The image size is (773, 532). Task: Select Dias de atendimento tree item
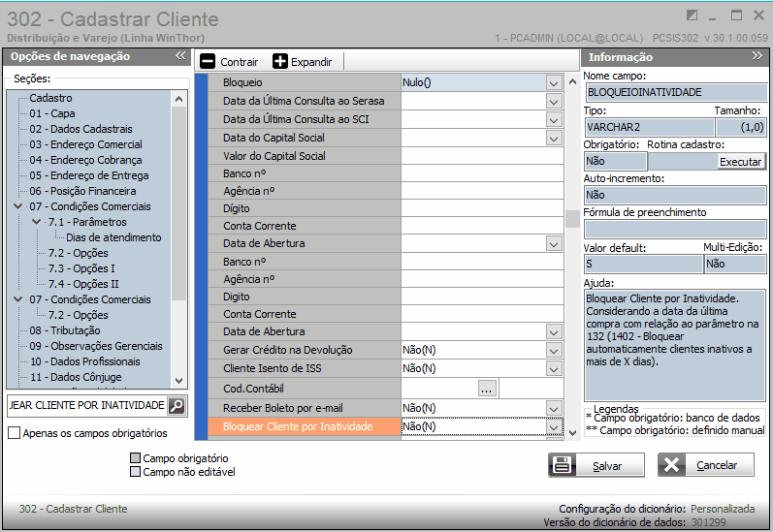[x=113, y=237]
